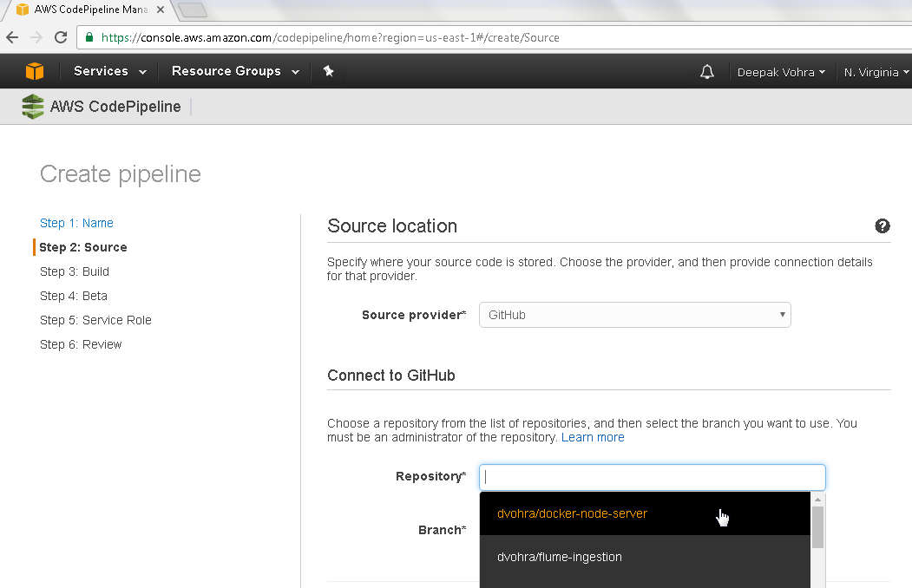The image size is (912, 588).
Task: Click the AWS orange cube home icon
Action: tap(35, 71)
